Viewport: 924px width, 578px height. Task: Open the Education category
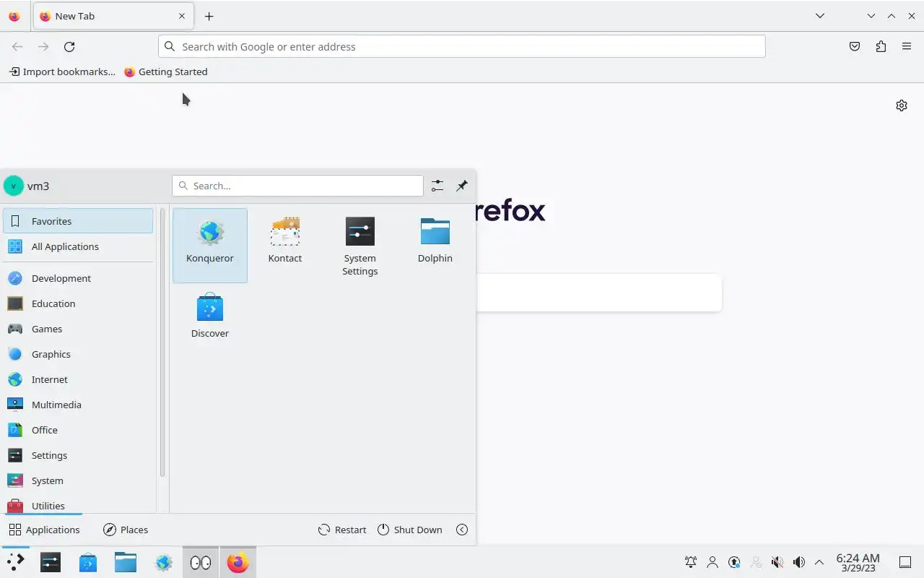coord(78,303)
